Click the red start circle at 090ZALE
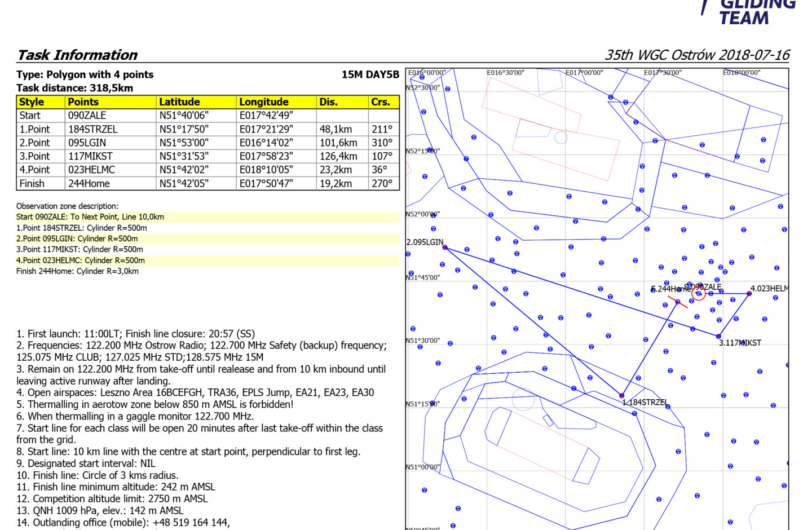Screen dimensions: 812x530 [699, 293]
